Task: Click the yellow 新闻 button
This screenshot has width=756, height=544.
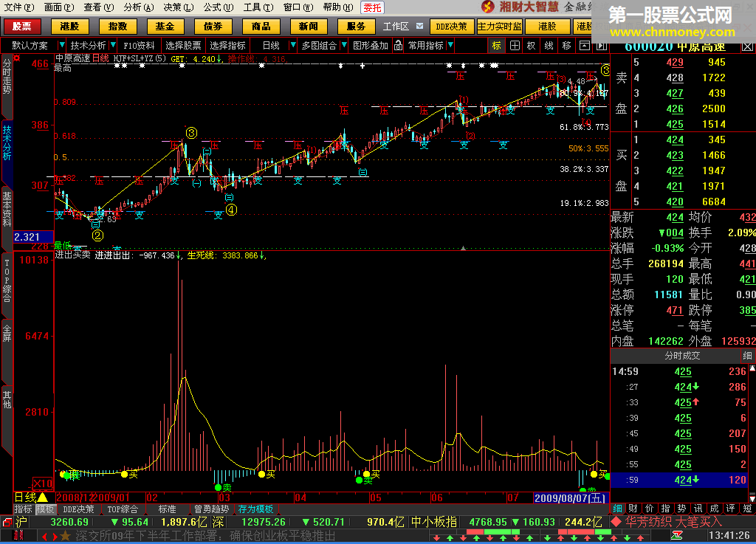Action: [x=308, y=26]
